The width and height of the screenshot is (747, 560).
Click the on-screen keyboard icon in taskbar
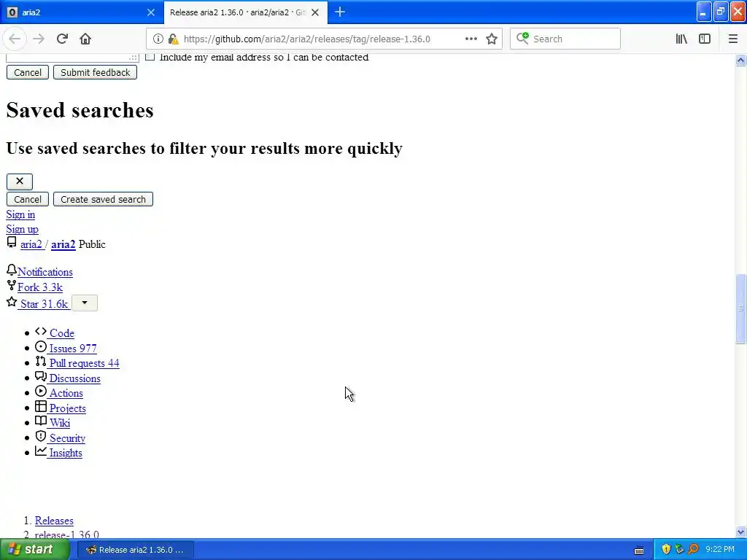[x=639, y=551]
